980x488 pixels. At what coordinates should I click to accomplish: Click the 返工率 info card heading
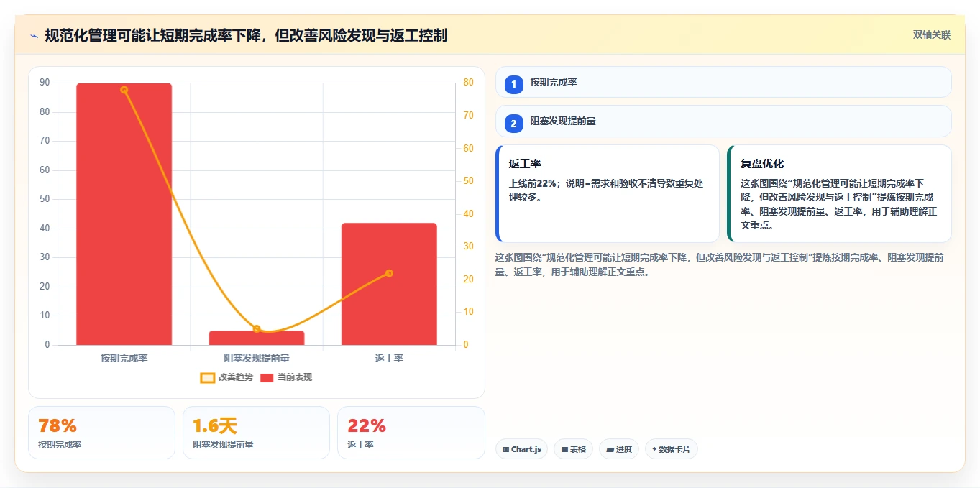pos(525,164)
